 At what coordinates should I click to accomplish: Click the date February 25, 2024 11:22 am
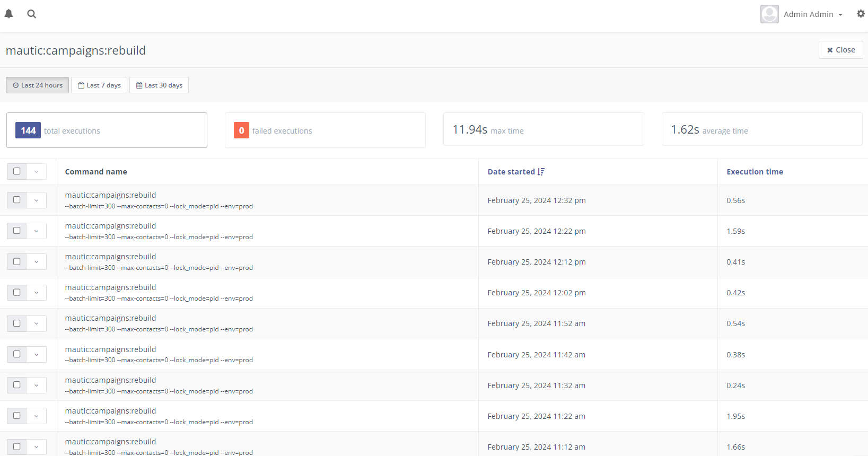tap(537, 416)
